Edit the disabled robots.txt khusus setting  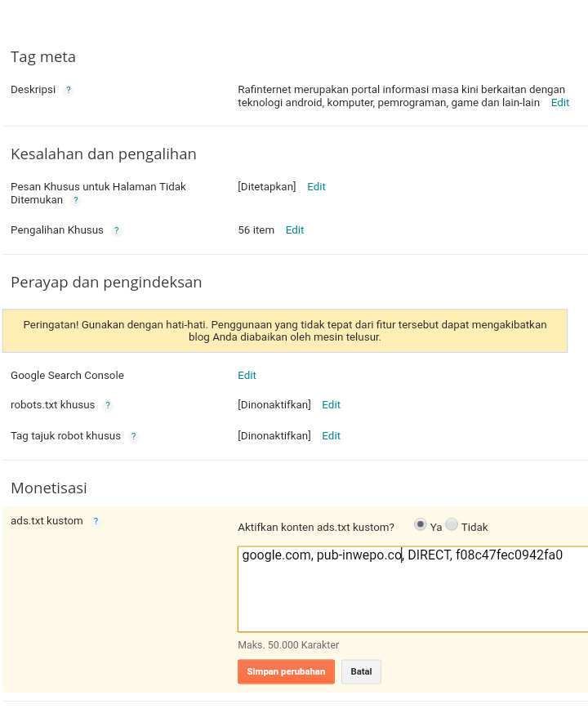point(331,405)
